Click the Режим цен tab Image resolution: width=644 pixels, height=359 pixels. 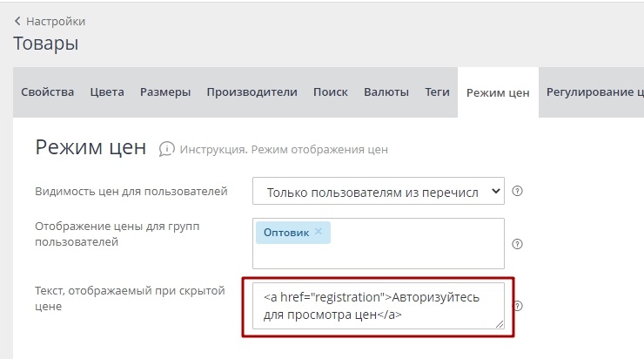[x=498, y=93]
